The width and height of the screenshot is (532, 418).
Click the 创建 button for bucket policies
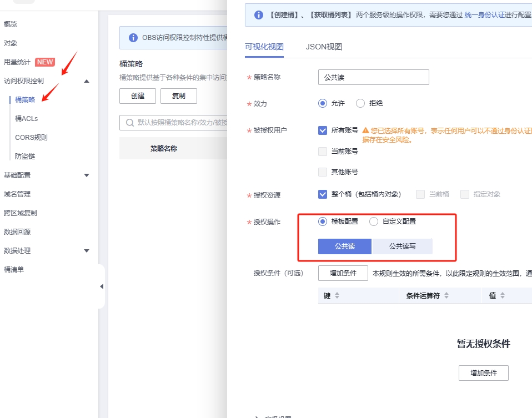[x=138, y=96]
